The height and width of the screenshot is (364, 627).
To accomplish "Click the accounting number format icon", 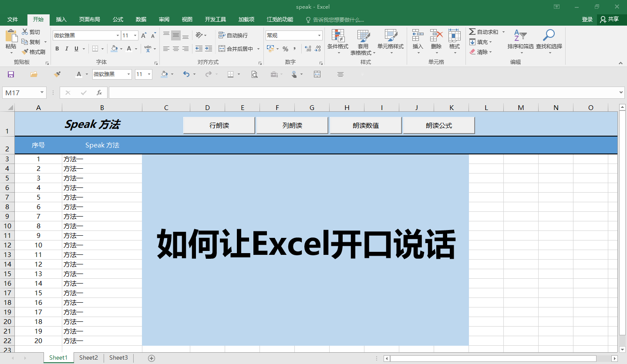I will click(270, 49).
